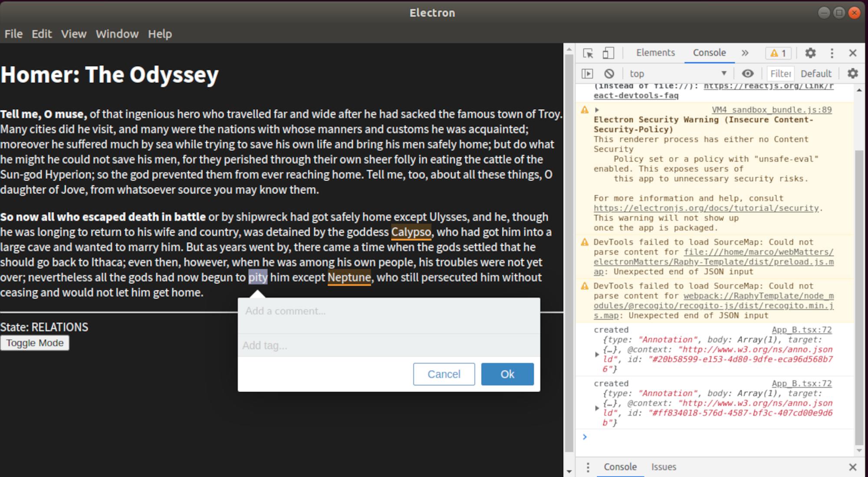Click the Ok button in annotation popup
The width and height of the screenshot is (868, 477).
pos(507,374)
